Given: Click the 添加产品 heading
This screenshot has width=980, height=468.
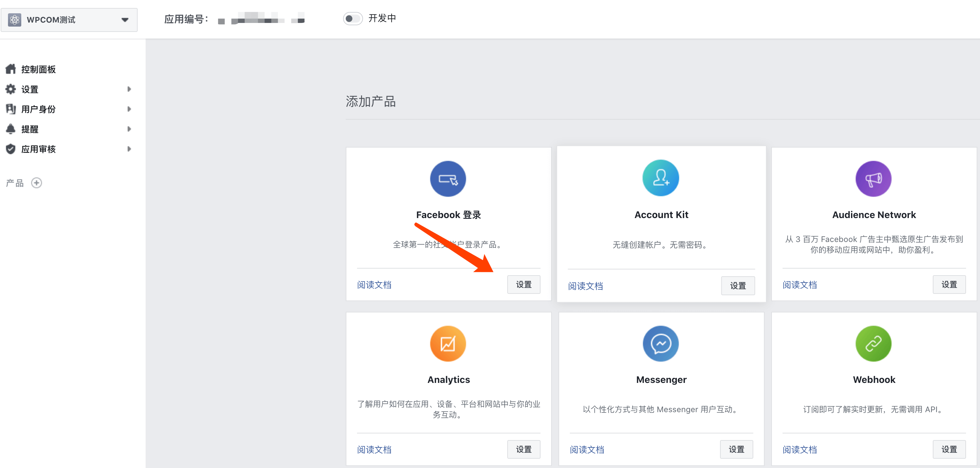Looking at the screenshot, I should tap(371, 101).
